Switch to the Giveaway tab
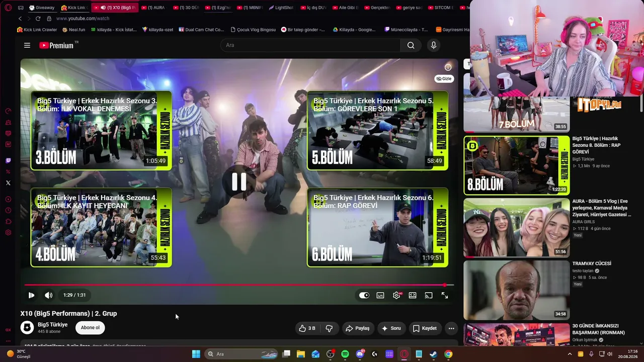The width and height of the screenshot is (644, 362). [x=42, y=8]
